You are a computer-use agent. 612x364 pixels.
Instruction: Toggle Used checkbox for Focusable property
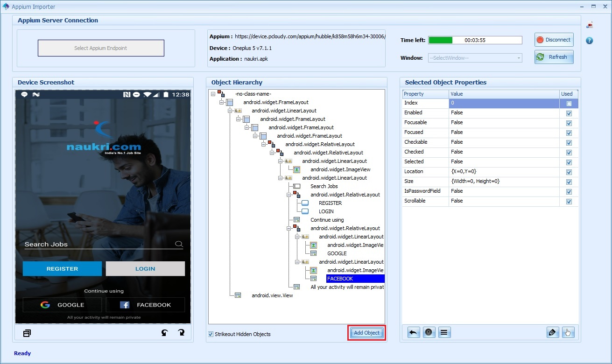tap(569, 123)
